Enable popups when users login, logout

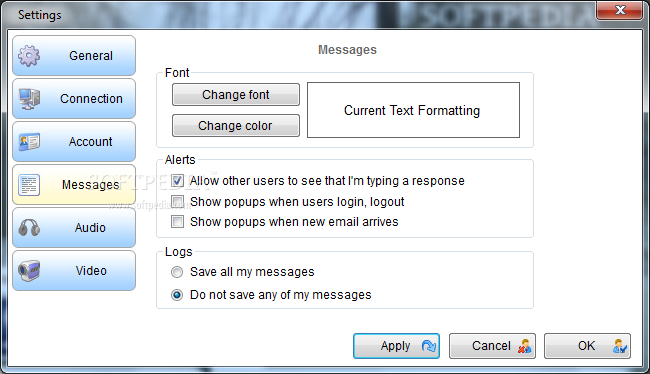pos(177,202)
